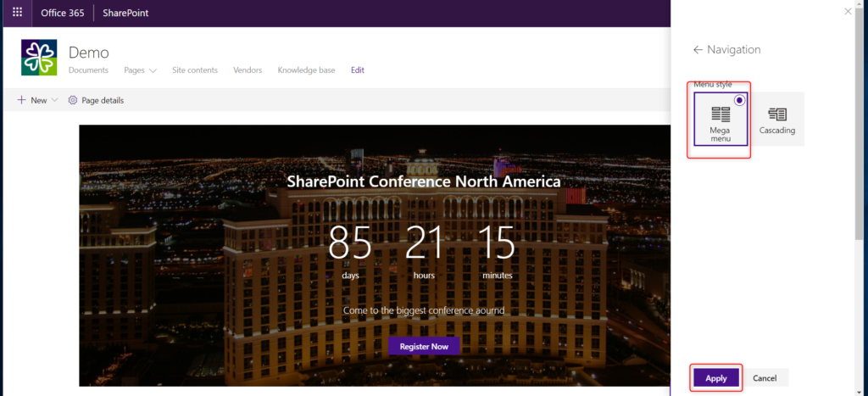
Task: Click the plus icon next to New
Action: tap(21, 100)
